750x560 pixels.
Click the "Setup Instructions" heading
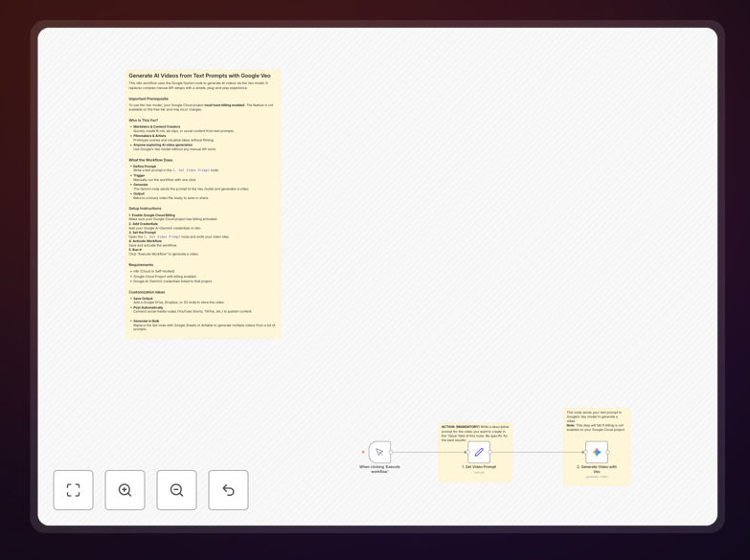pyautogui.click(x=145, y=209)
